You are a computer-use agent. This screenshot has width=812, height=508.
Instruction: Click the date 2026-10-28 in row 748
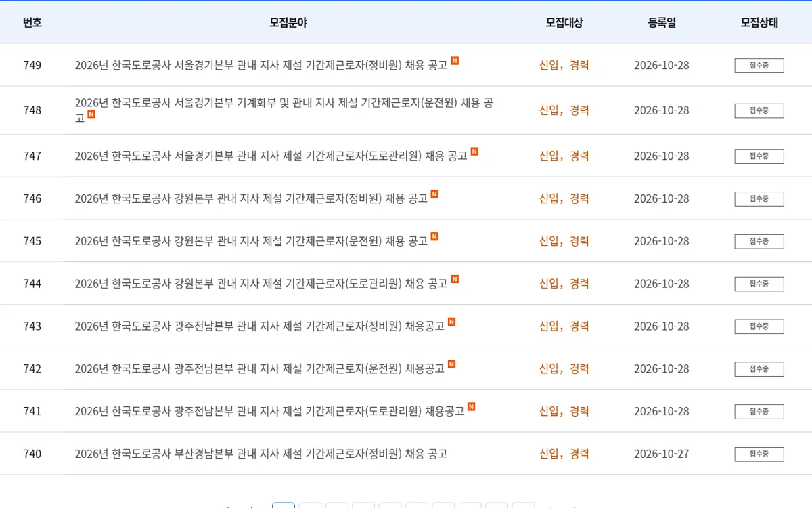point(662,110)
